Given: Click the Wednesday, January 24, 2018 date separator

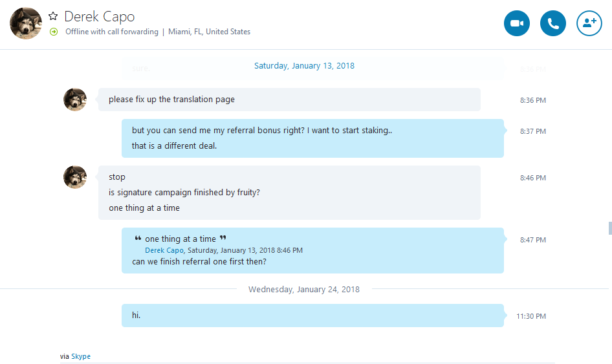Looking at the screenshot, I should 304,289.
